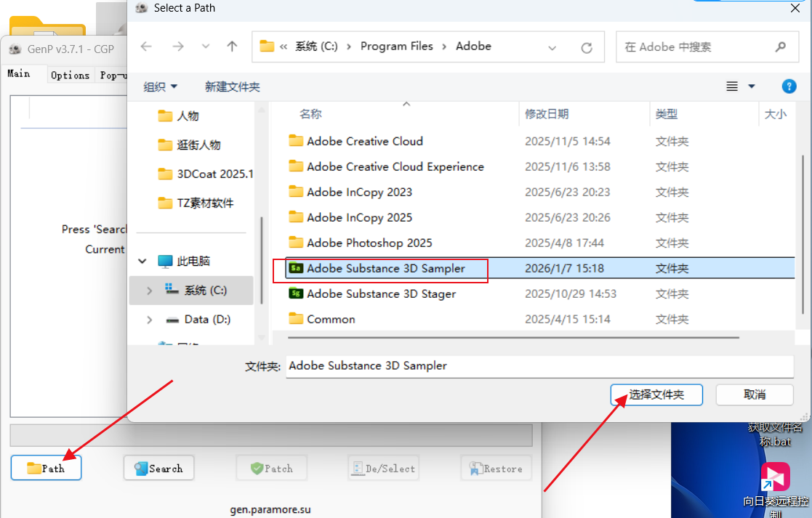This screenshot has height=518, width=812.
Task: Click the Substance 3D Stager Sg icon
Action: tap(296, 294)
